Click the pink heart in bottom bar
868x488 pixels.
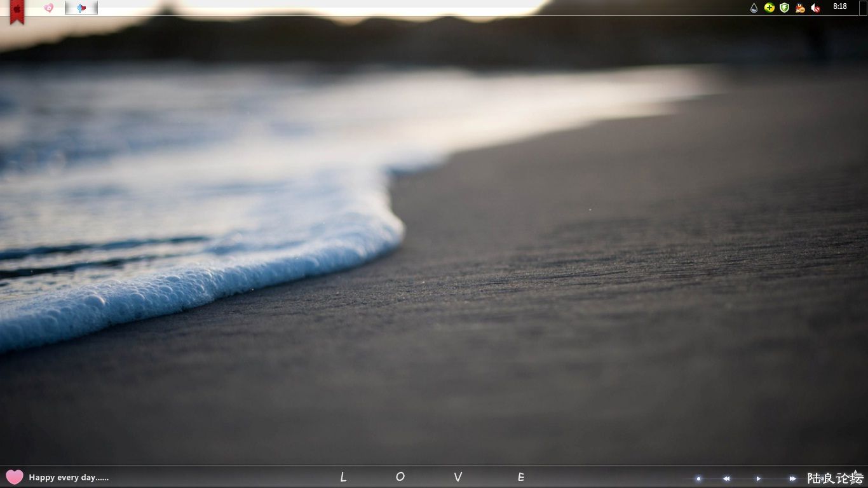point(14,477)
